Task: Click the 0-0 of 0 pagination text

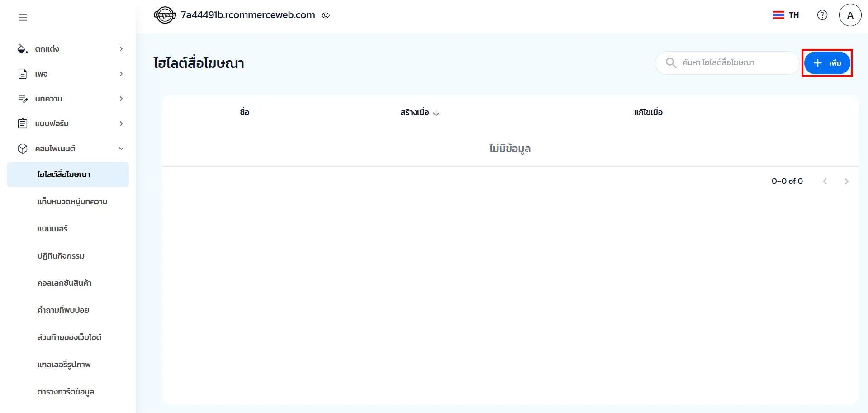Action: click(x=787, y=181)
